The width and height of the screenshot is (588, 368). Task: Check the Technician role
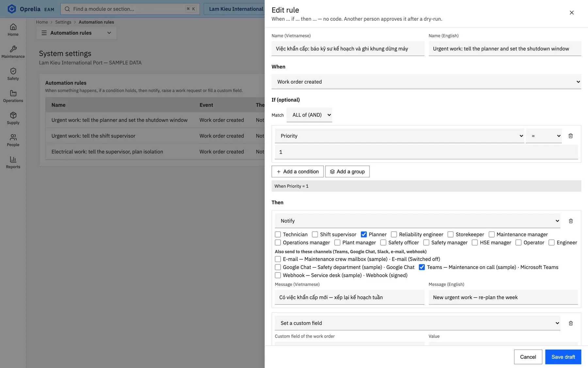click(x=278, y=234)
